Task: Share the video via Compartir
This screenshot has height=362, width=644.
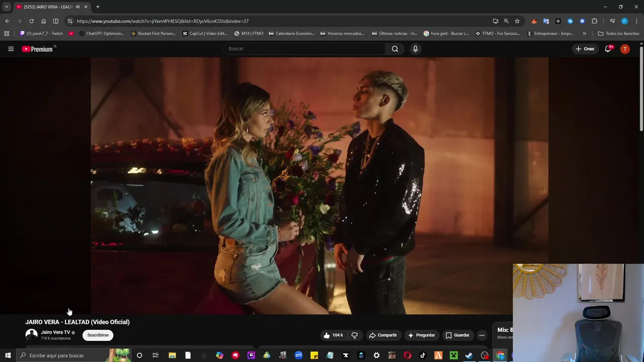Action: [x=383, y=335]
